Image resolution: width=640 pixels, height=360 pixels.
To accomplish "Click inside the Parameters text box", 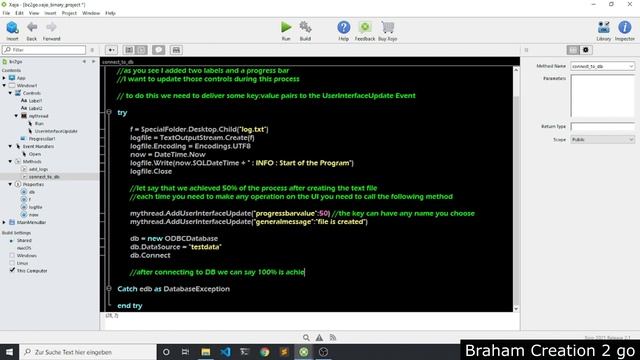I will (x=602, y=96).
